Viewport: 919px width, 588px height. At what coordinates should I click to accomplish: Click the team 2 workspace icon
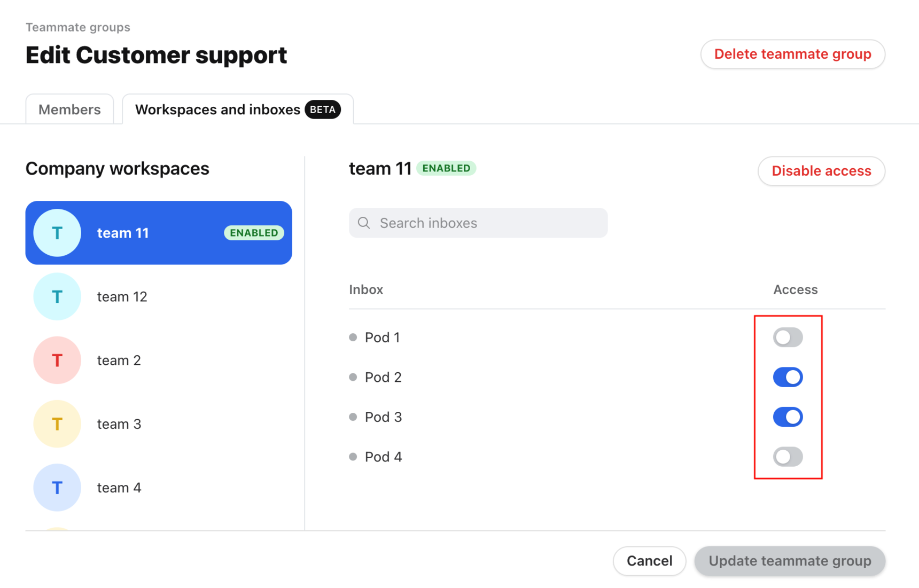[57, 360]
